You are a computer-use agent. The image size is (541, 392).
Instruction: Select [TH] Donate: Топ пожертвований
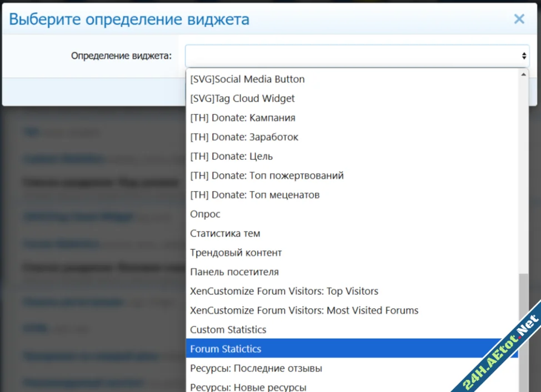pos(267,175)
